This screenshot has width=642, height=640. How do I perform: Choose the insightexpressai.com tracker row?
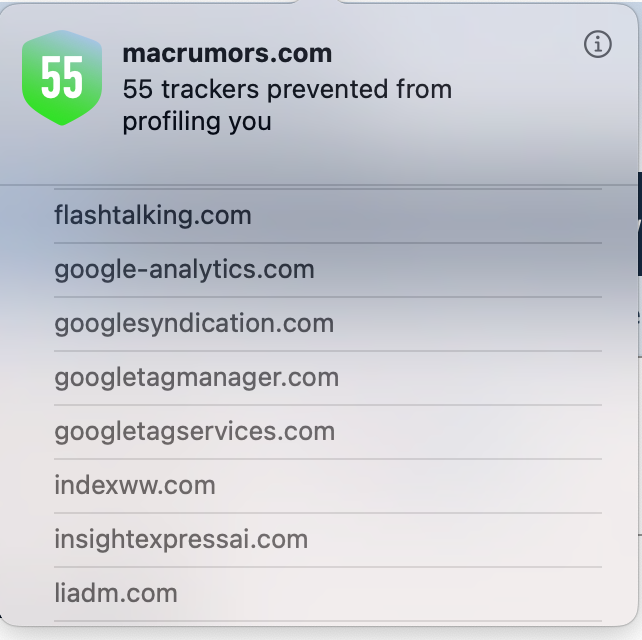328,540
